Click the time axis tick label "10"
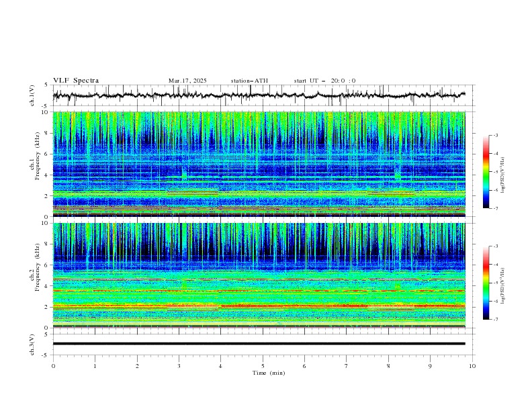 pos(472,366)
